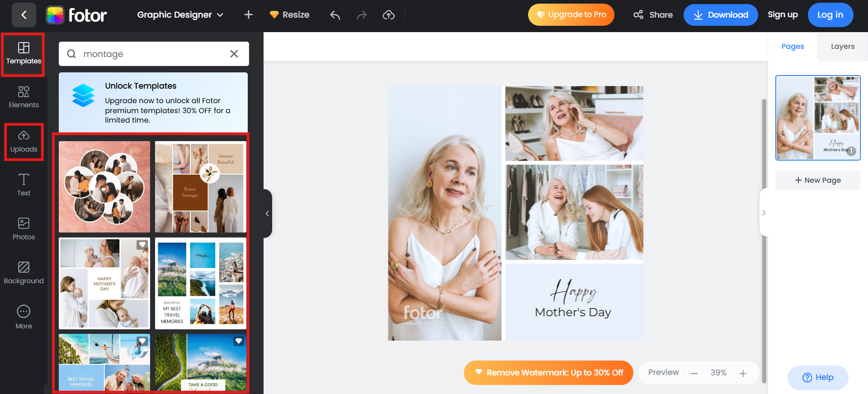
Task: Favorite the beach travel memories template
Action: coord(142,341)
